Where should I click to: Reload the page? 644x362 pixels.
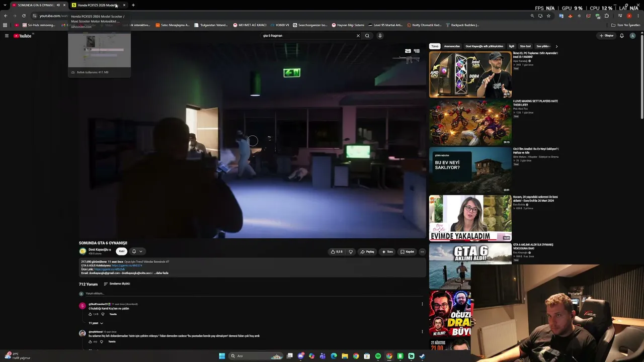click(x=24, y=16)
